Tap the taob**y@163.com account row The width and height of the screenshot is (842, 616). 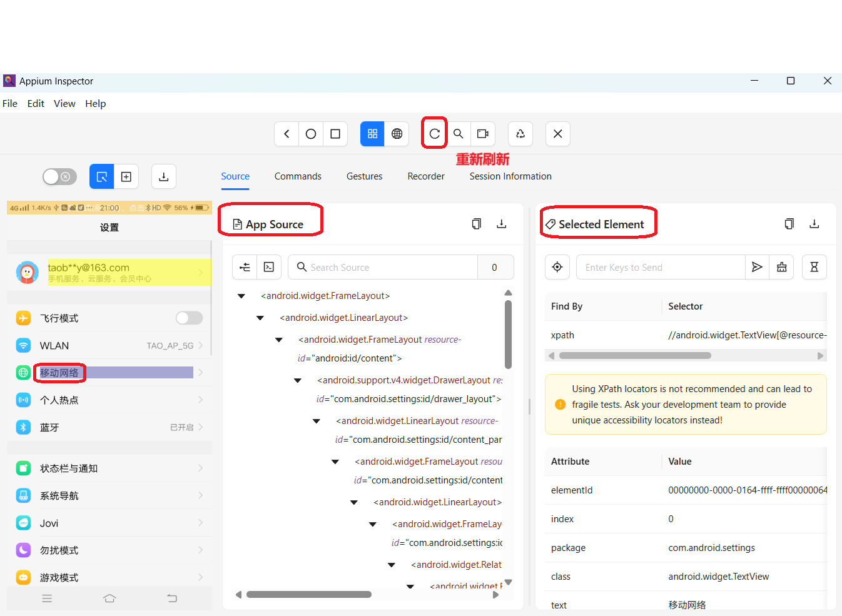click(109, 272)
